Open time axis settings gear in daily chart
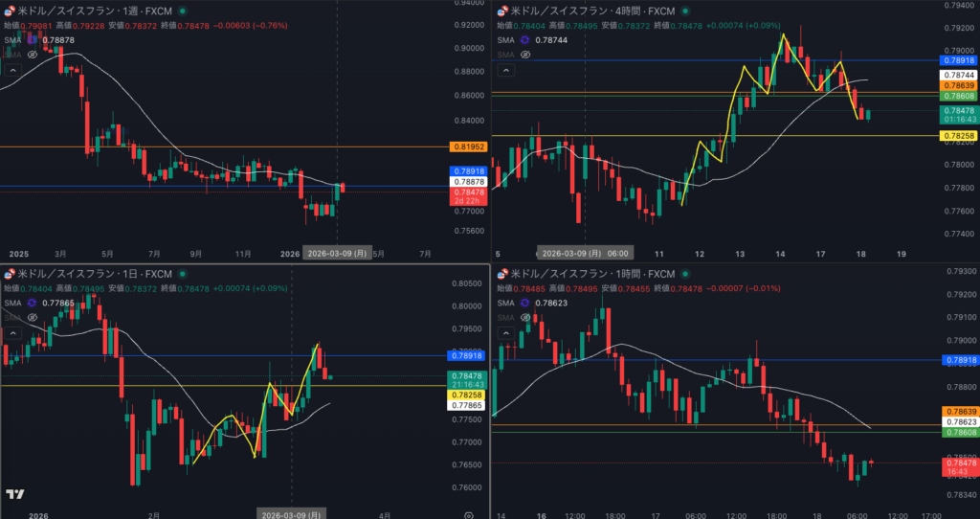This screenshot has width=980, height=519. pos(468,514)
